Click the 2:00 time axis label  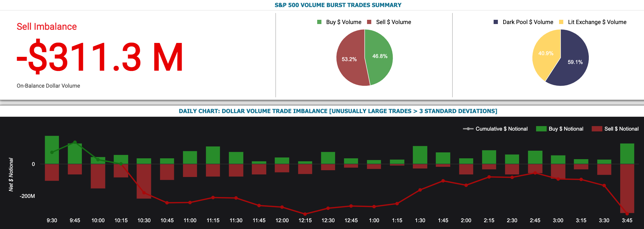[466, 220]
